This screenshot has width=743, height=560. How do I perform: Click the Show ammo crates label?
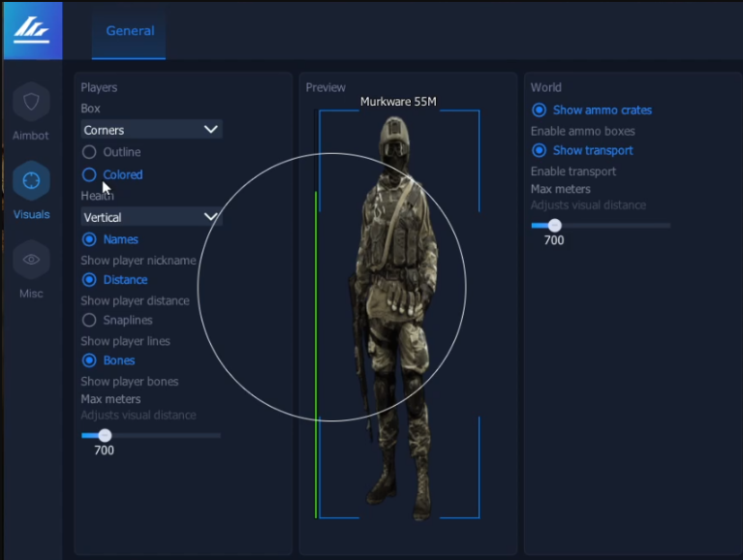pyautogui.click(x=603, y=109)
